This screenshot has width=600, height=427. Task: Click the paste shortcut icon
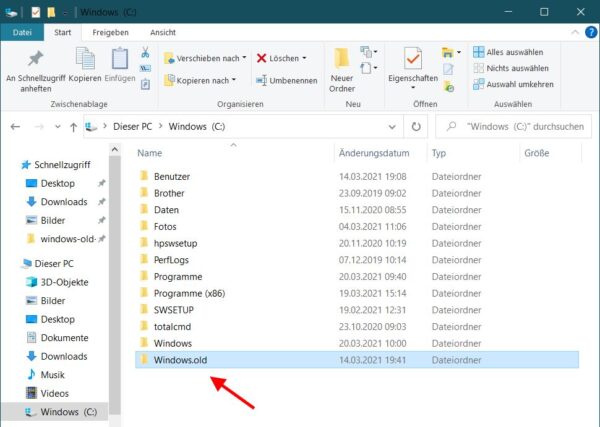click(x=145, y=84)
